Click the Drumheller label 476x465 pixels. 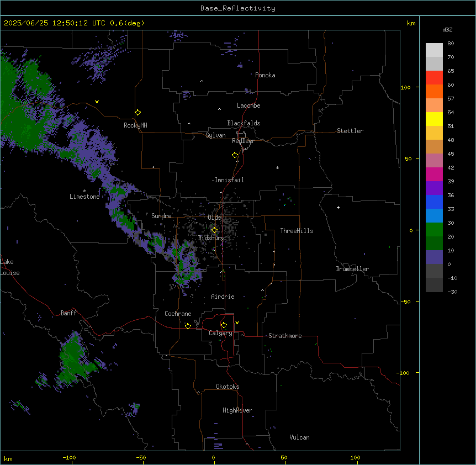click(x=352, y=269)
